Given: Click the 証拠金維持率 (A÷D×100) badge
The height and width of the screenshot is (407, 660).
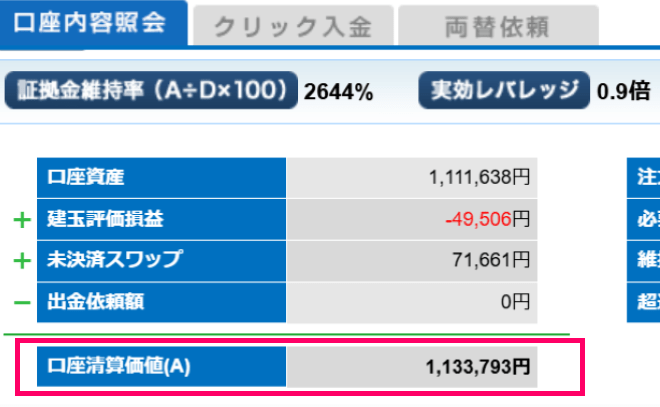Looking at the screenshot, I should 152,91.
